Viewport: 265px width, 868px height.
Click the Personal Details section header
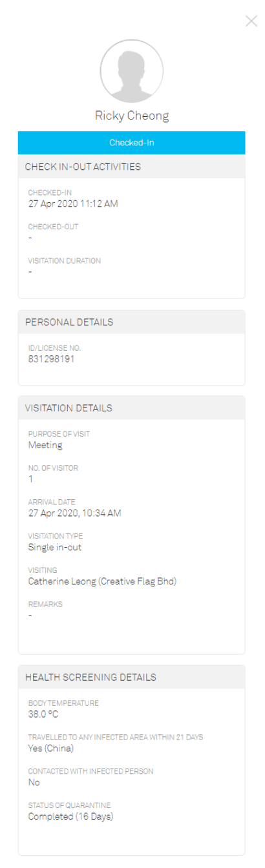click(x=132, y=322)
